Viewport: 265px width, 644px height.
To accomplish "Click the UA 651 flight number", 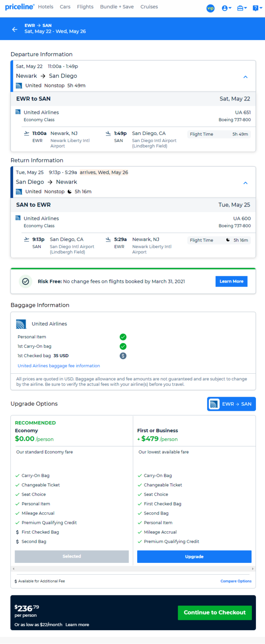I will click(x=243, y=112).
